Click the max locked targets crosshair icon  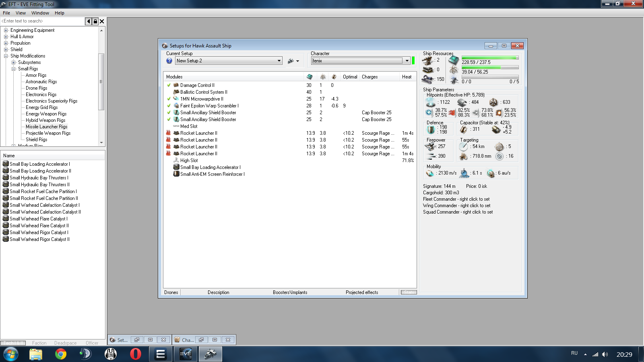coord(499,146)
